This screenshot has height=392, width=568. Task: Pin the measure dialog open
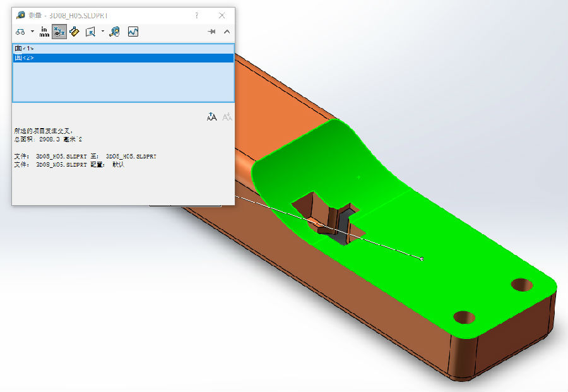pos(212,32)
